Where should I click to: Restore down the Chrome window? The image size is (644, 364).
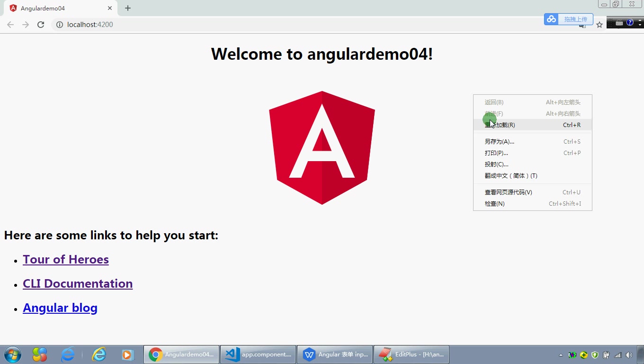coord(616,4)
